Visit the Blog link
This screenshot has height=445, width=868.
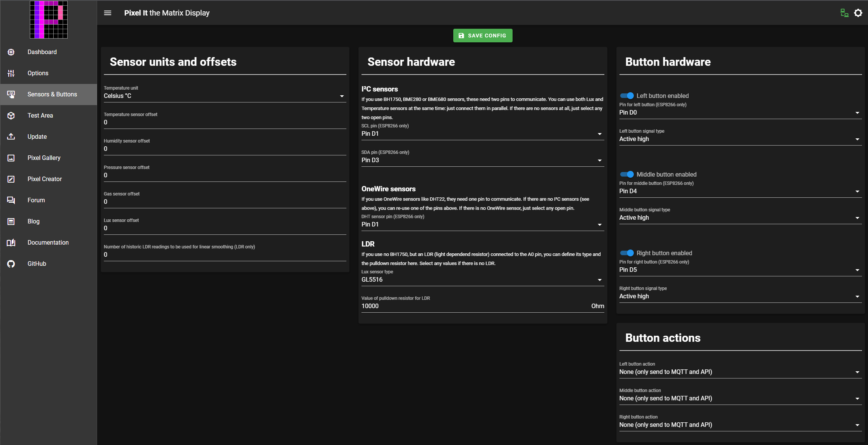[x=48, y=222]
